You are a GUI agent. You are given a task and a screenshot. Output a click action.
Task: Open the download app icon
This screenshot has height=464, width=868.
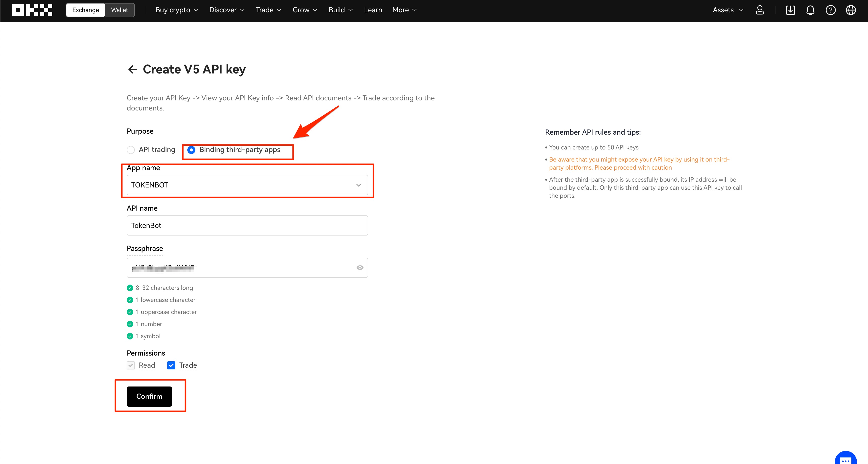coord(790,10)
